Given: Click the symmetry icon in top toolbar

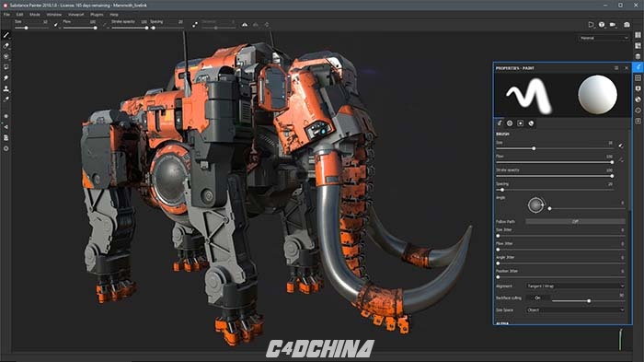Looking at the screenshot, I should pyautogui.click(x=245, y=25).
